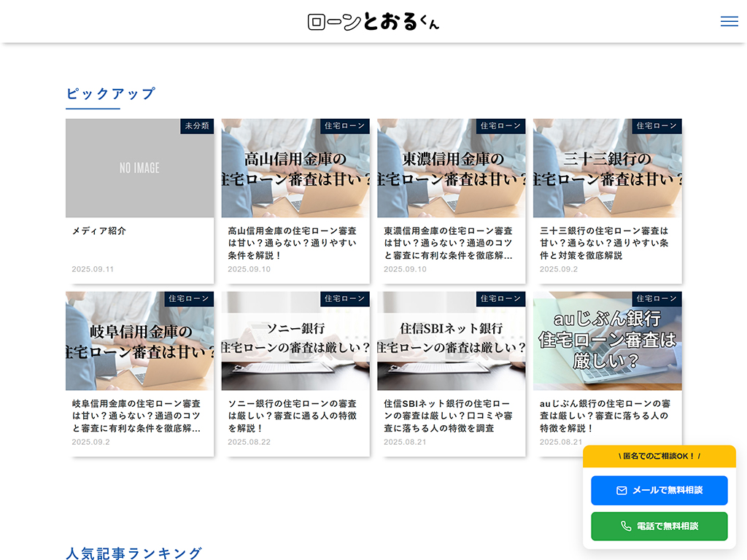The height and width of the screenshot is (560, 747).
Task: Click phone icon in telephone consultation button
Action: (x=626, y=526)
